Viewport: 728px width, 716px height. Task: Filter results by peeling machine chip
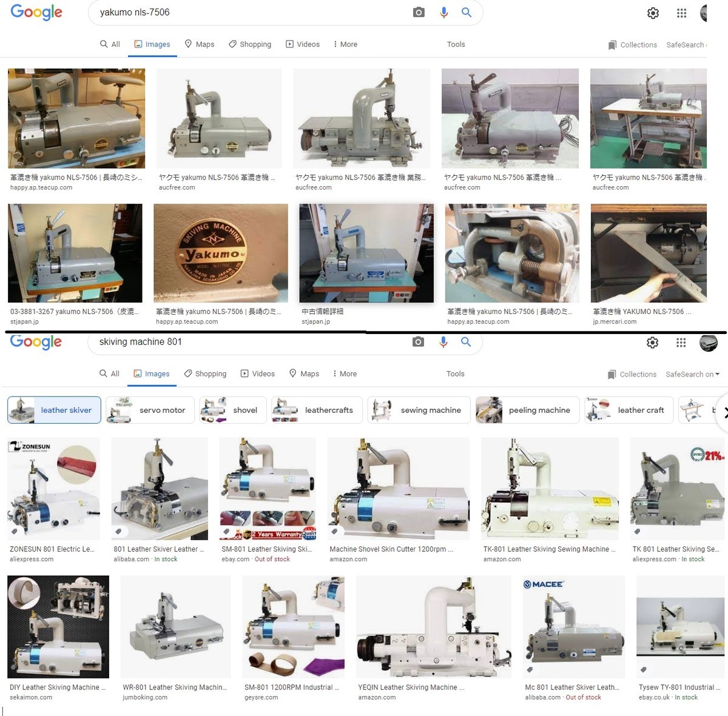point(527,410)
